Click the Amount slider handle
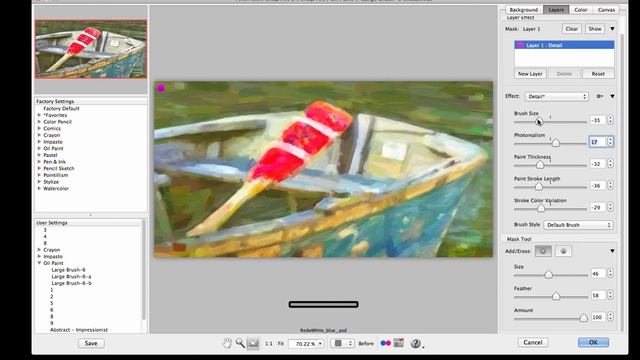This screenshot has width=640, height=360. 583,318
